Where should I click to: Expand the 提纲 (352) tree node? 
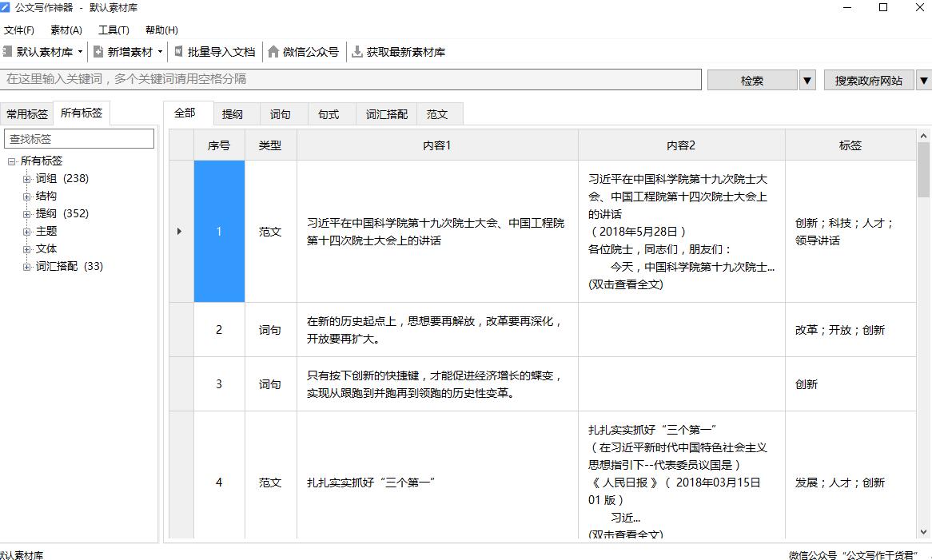point(26,214)
